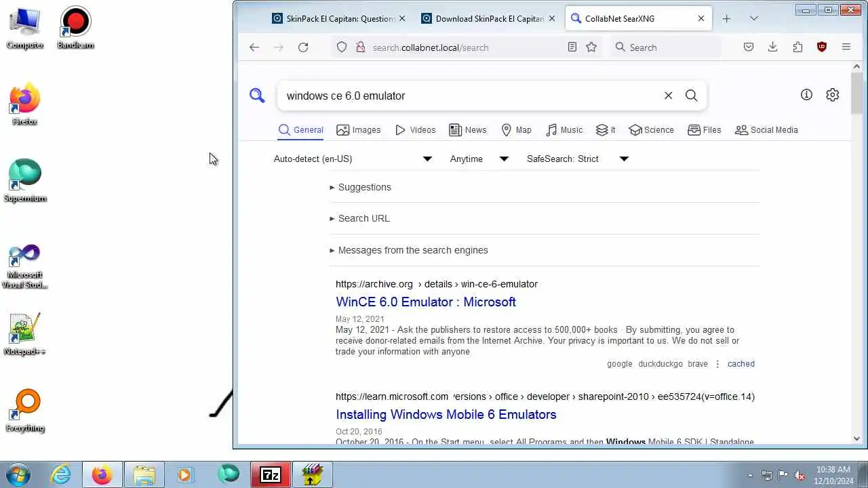The image size is (868, 488).
Task: Select the Social Media search category
Action: (766, 129)
